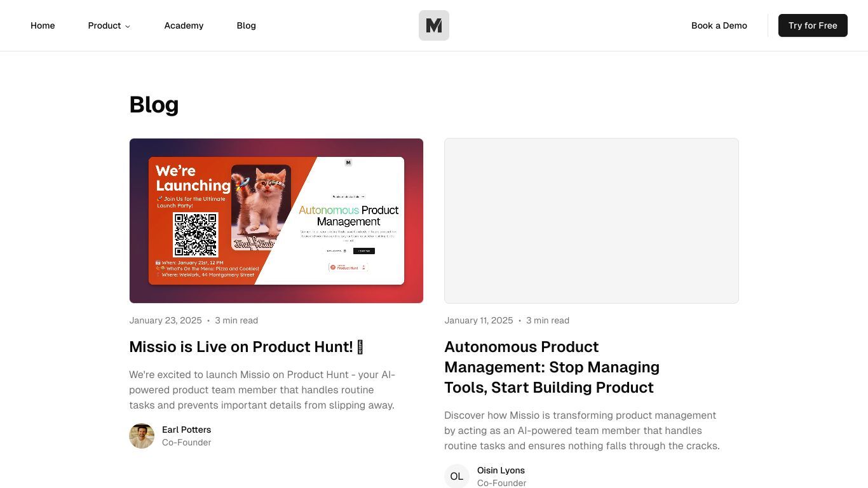This screenshot has height=488, width=868.
Task: Open the Home navigation link
Action: coord(43,25)
